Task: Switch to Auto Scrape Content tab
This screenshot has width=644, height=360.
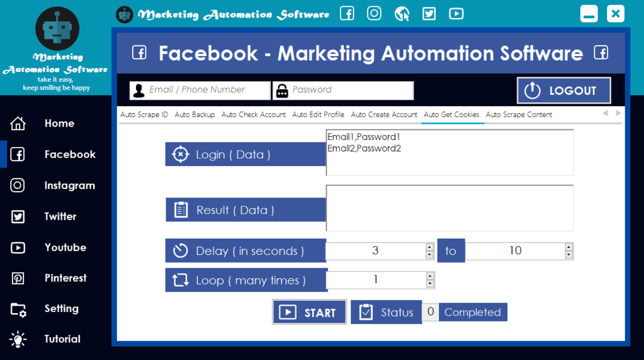Action: click(519, 115)
